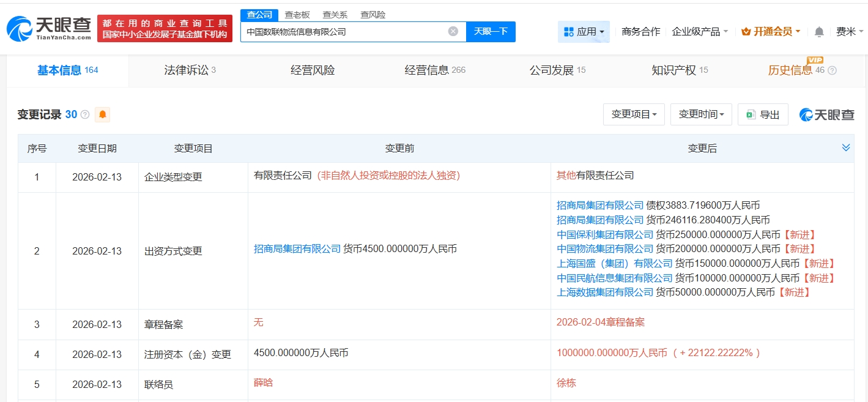The height and width of the screenshot is (402, 868).
Task: Select the 查老板 search mode tab
Action: (x=297, y=15)
